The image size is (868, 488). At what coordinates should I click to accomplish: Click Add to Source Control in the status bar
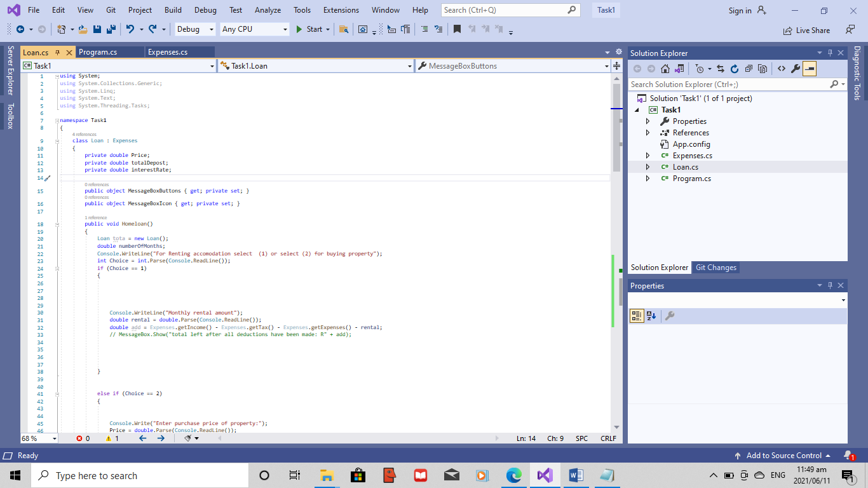point(782,456)
